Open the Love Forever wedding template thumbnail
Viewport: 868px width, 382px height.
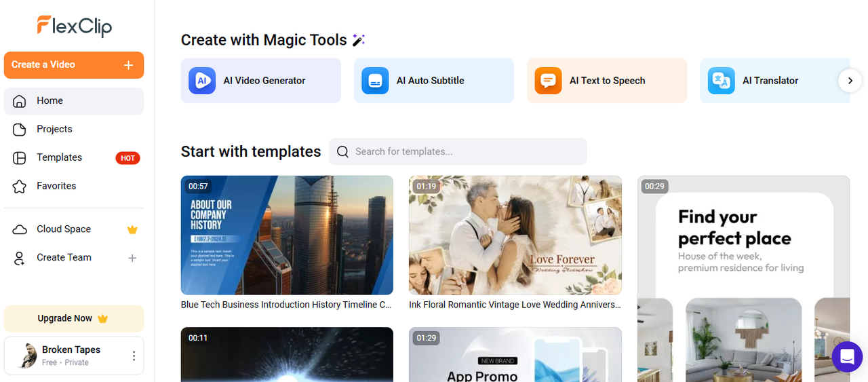tap(515, 235)
